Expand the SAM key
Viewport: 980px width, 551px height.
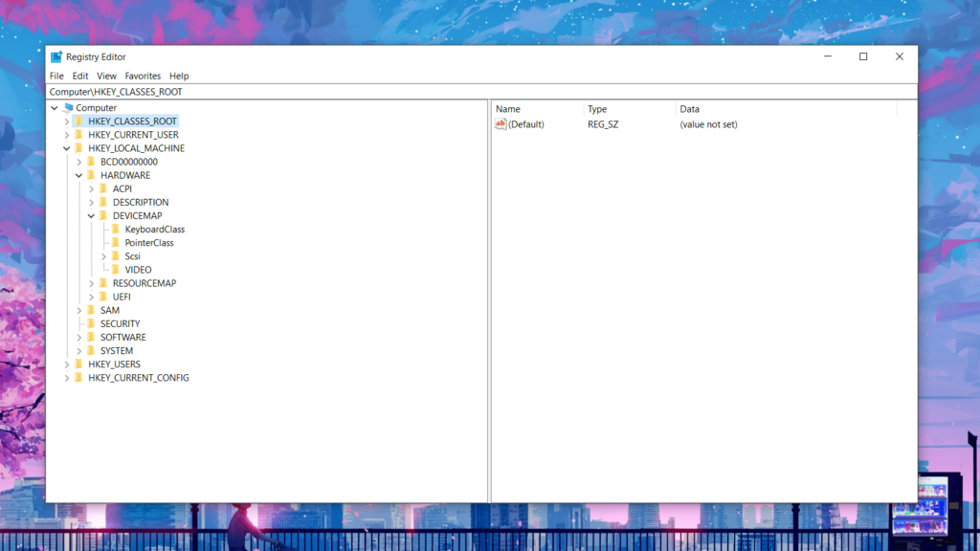[x=79, y=310]
